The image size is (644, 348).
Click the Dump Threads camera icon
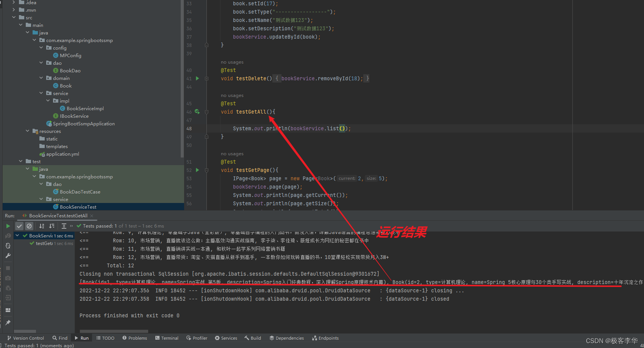tap(8, 278)
